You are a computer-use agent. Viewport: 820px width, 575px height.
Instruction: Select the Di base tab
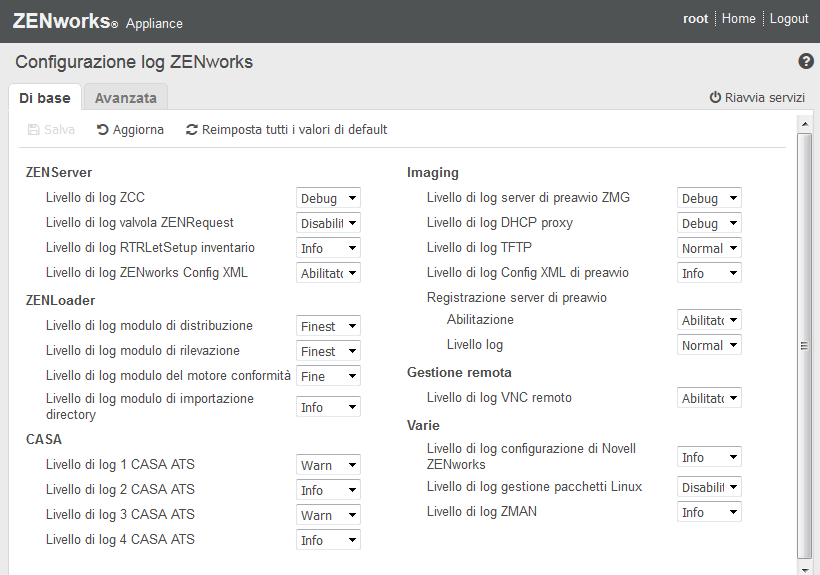[45, 98]
